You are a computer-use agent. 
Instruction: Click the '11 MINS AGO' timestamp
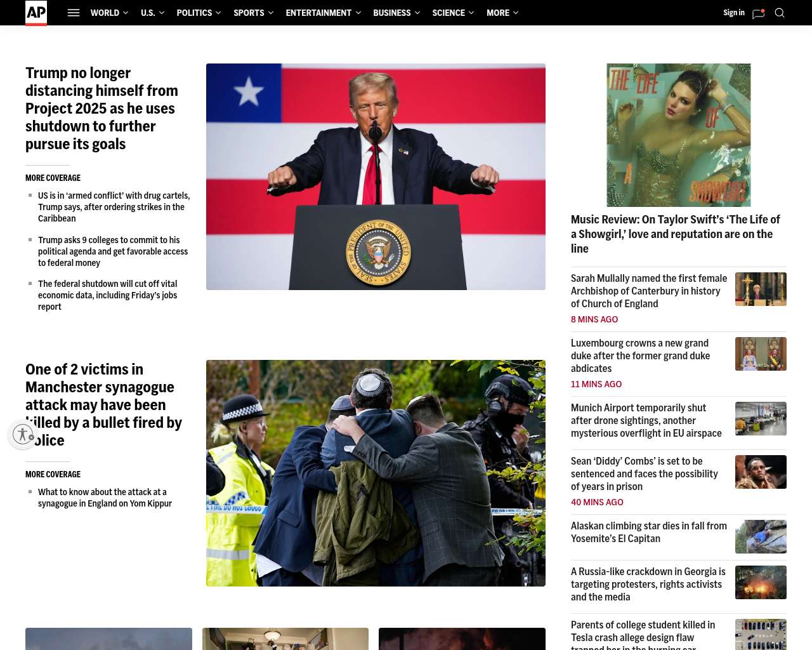click(596, 384)
